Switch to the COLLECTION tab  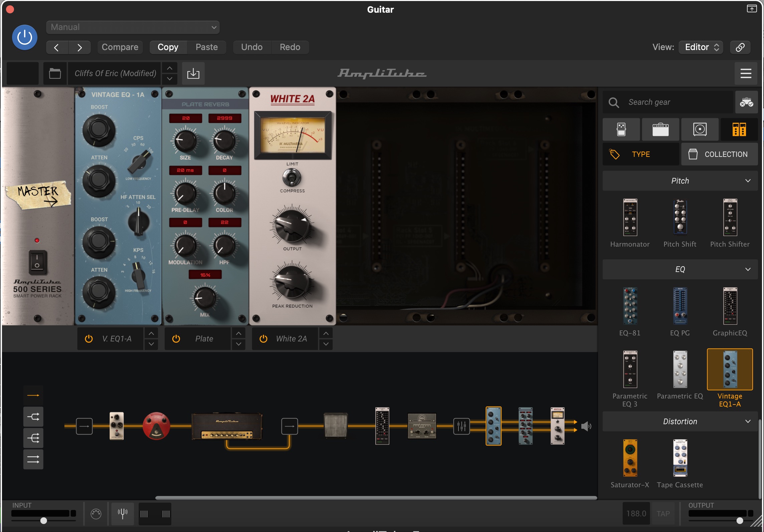(720, 154)
